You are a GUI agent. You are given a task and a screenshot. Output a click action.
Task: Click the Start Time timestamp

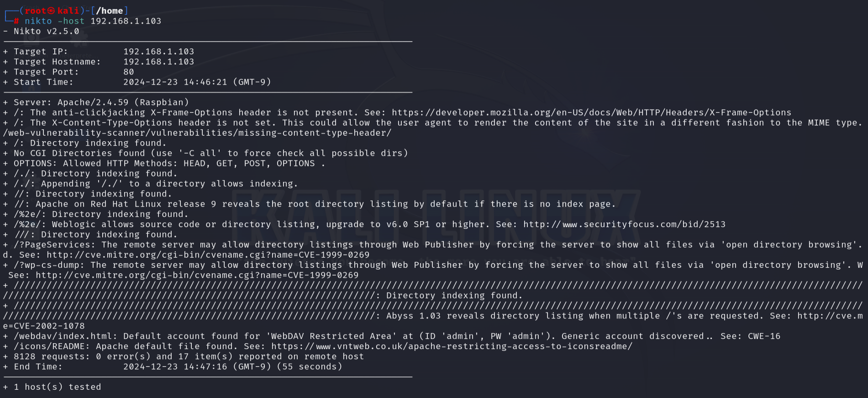197,82
